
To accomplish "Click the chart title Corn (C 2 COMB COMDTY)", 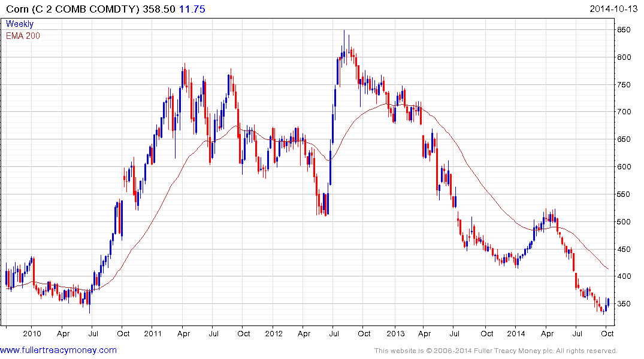I will 73,9.
